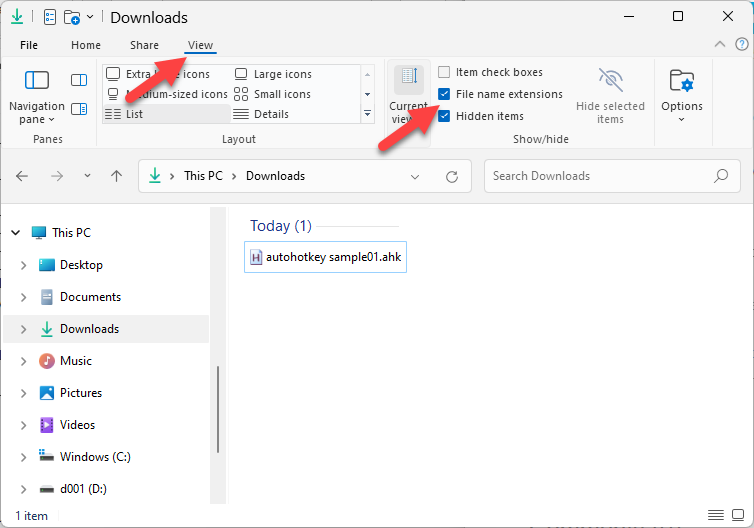Expand the Documents tree node
Viewport: 754px width, 528px height.
coord(23,297)
